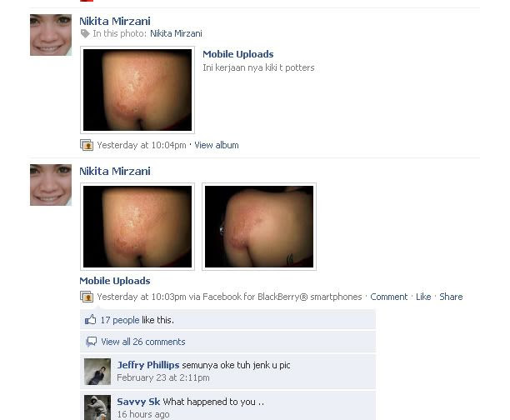Image resolution: width=510 pixels, height=420 pixels.
Task: Share the second post via Share link
Action: [x=451, y=297]
